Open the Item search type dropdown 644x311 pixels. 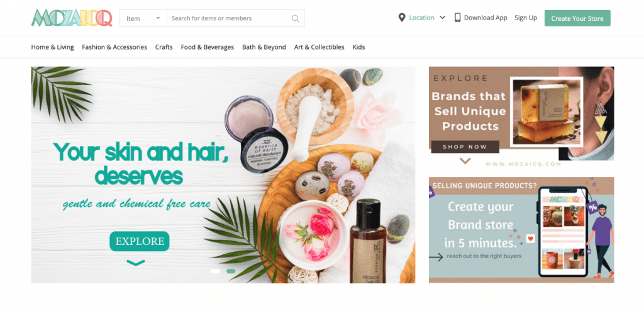143,18
